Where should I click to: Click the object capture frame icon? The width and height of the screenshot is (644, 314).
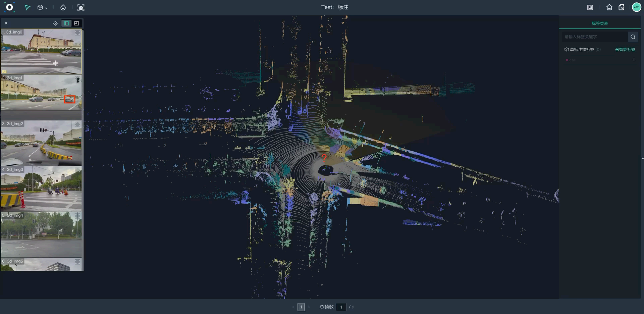(x=81, y=8)
